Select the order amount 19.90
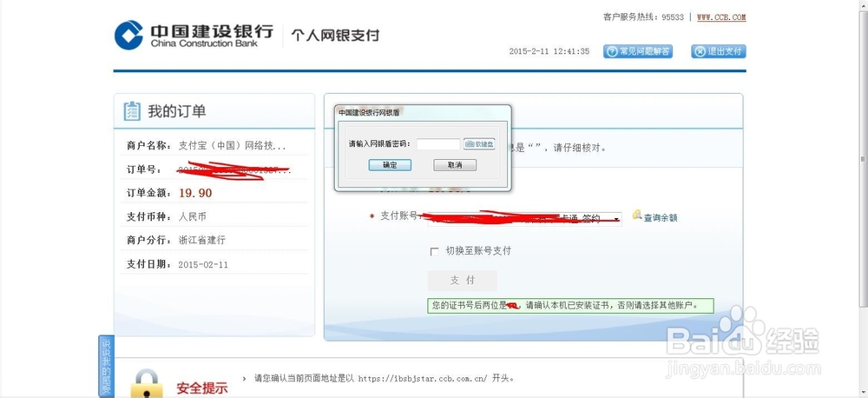The height and width of the screenshot is (398, 868). click(195, 193)
